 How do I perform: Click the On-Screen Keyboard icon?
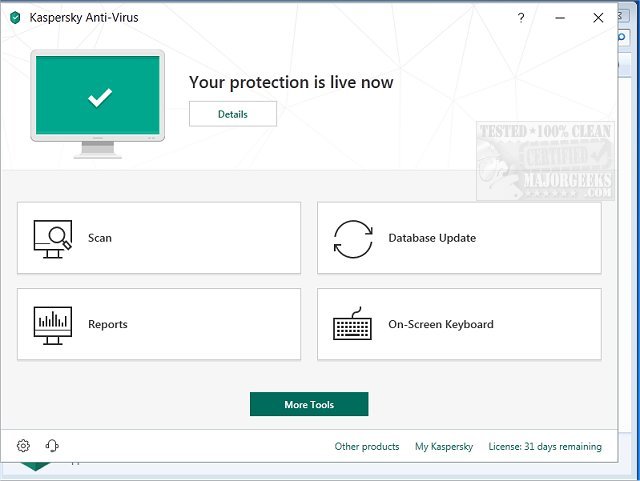pyautogui.click(x=353, y=324)
